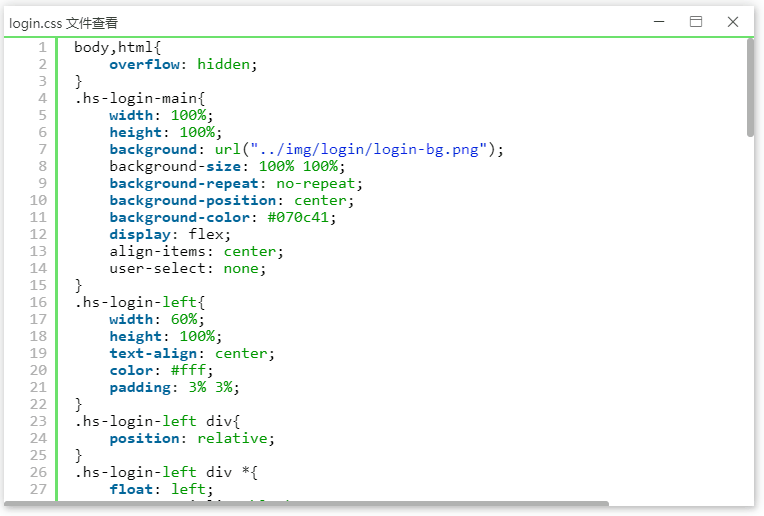This screenshot has height=516, width=764.
Task: Click the horizontal scrollbar at bottom
Action: pyautogui.click(x=307, y=503)
